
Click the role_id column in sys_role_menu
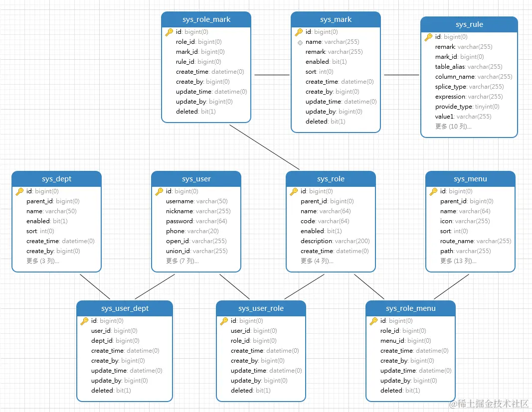(x=403, y=331)
